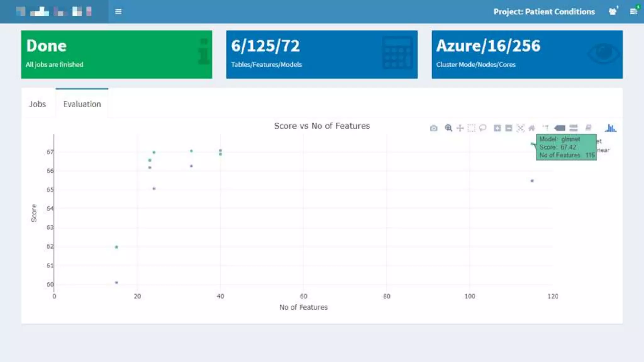Choose the Lasso Select tool
644x362 pixels.
point(483,128)
